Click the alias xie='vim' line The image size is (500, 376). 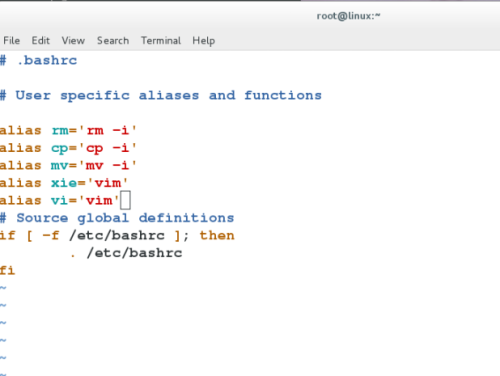click(x=64, y=183)
